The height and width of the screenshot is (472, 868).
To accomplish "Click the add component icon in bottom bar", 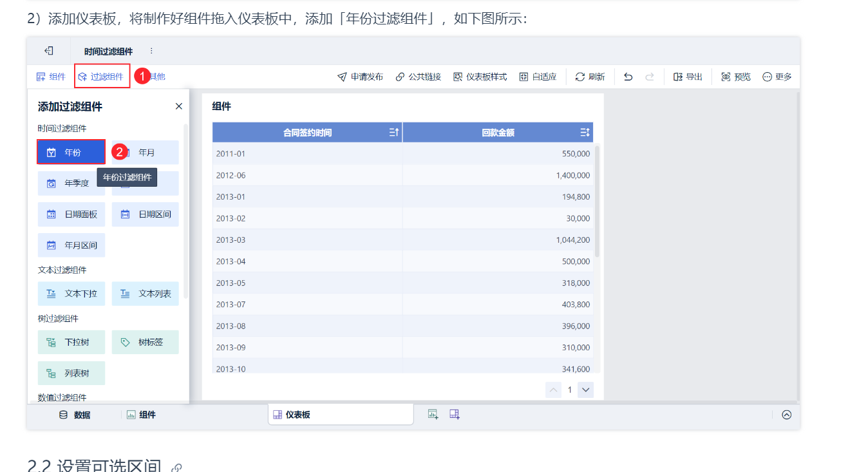I will click(x=433, y=414).
